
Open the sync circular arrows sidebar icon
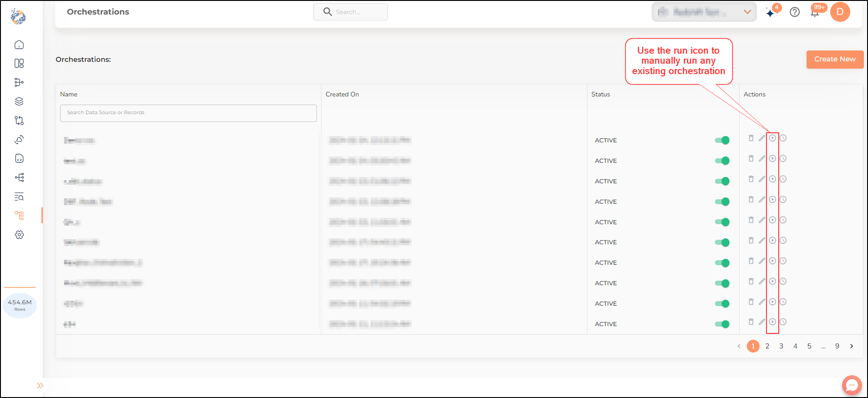[19, 140]
